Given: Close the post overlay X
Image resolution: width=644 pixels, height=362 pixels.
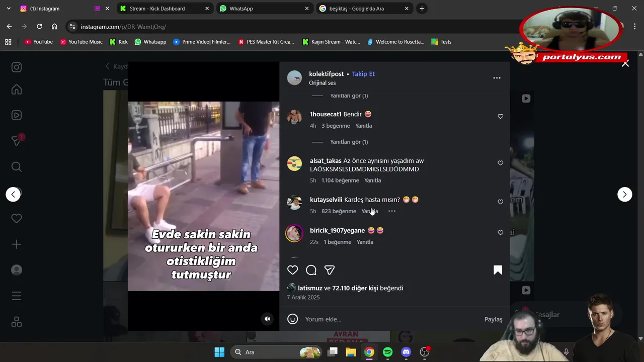Looking at the screenshot, I should click(625, 63).
